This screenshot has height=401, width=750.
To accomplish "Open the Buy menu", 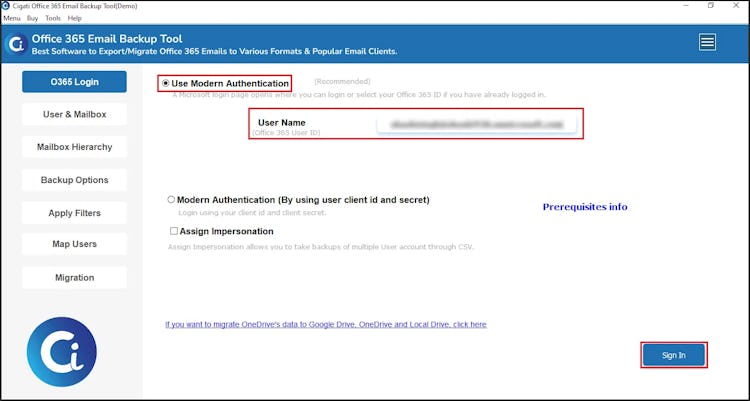I will coord(33,18).
